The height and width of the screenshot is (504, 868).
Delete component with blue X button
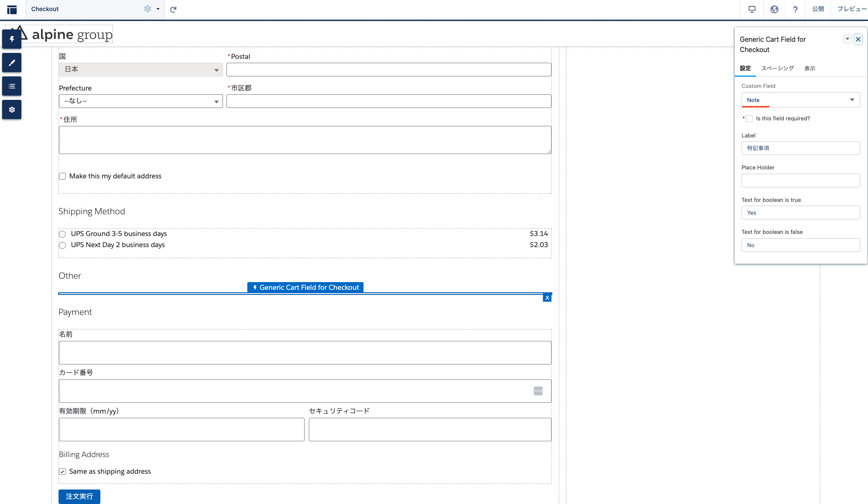[x=547, y=298]
